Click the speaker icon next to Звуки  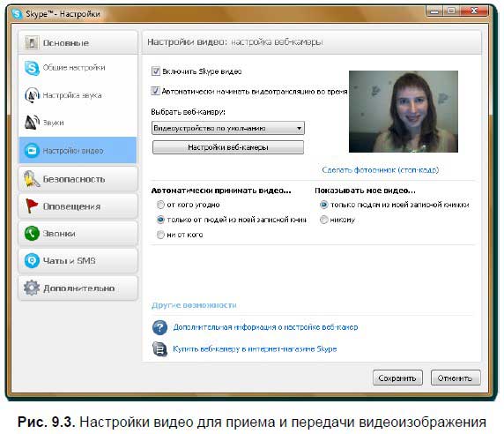pyautogui.click(x=32, y=123)
